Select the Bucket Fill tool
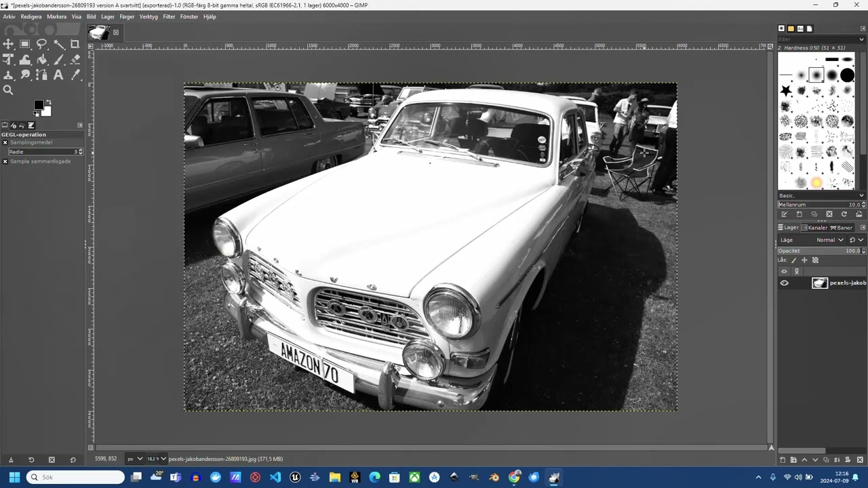Screen dimensions: 868x488 coord(41,60)
